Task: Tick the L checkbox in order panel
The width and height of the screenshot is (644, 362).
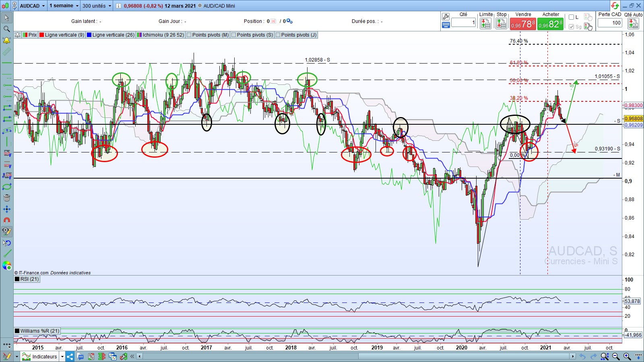Action: [x=571, y=17]
